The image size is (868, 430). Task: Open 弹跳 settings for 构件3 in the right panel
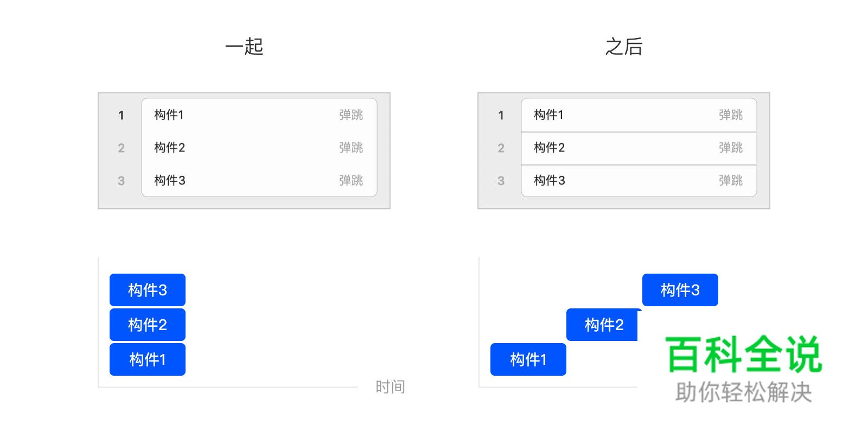click(x=730, y=181)
